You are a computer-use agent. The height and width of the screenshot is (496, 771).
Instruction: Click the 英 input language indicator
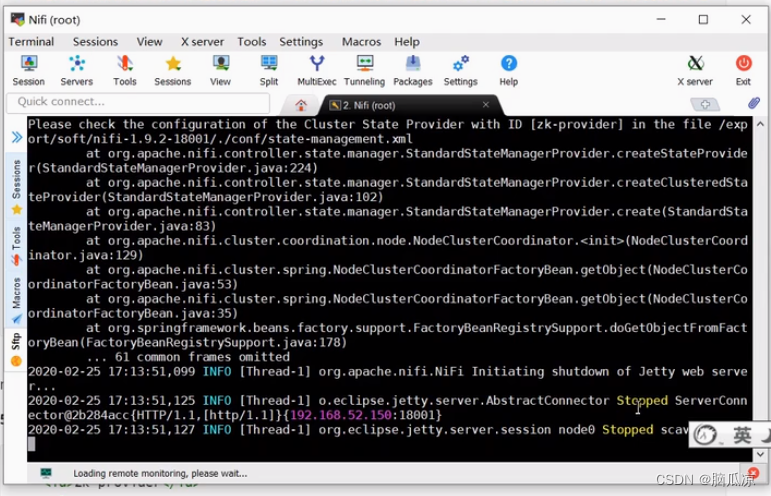click(x=741, y=435)
